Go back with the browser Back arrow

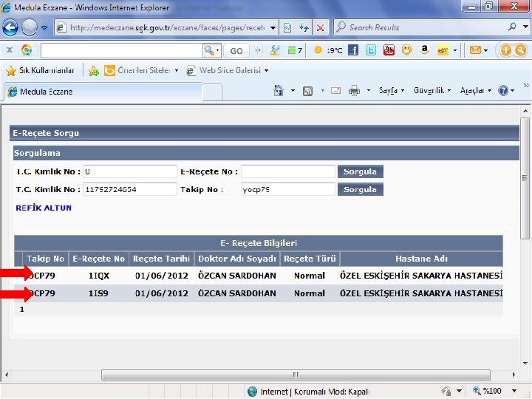pyautogui.click(x=10, y=27)
